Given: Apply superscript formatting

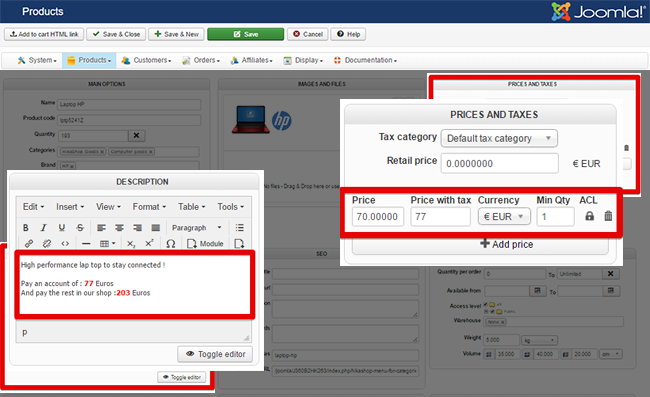Looking at the screenshot, I should pyautogui.click(x=149, y=243).
